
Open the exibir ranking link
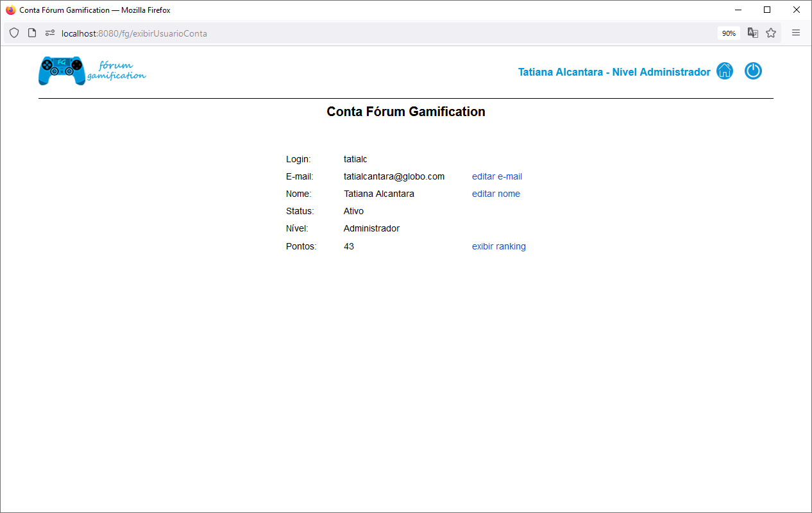tap(499, 246)
